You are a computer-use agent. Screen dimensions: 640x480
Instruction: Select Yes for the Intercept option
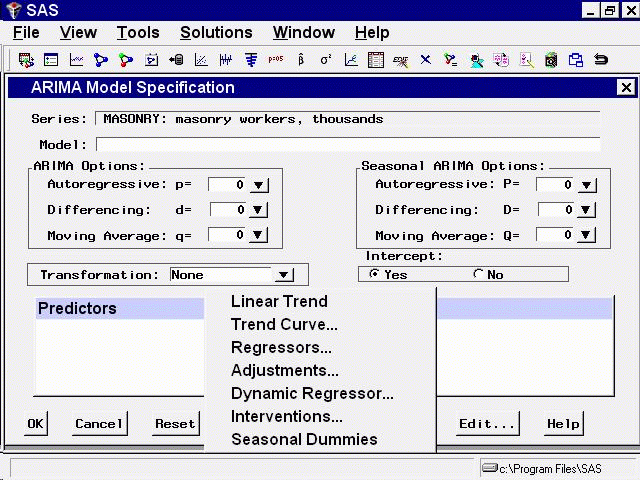click(x=375, y=275)
